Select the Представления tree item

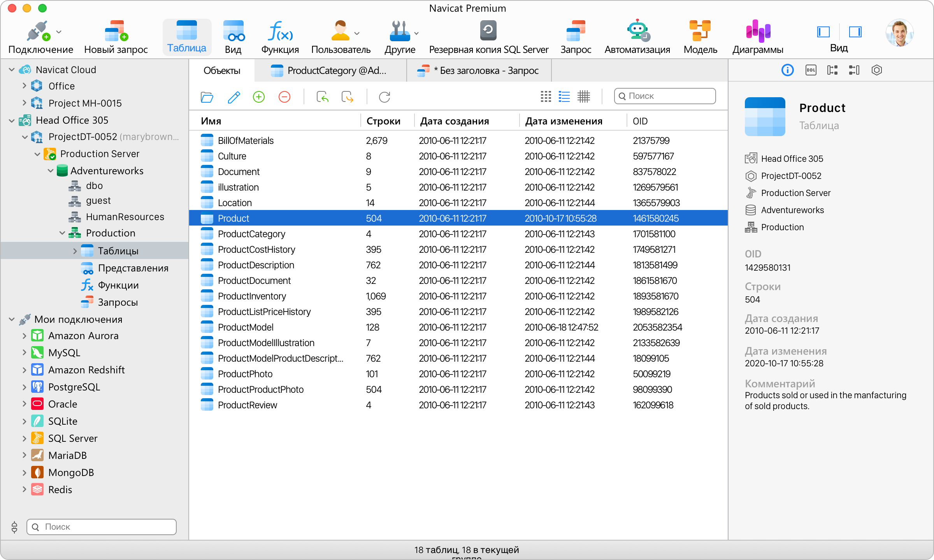tap(133, 268)
